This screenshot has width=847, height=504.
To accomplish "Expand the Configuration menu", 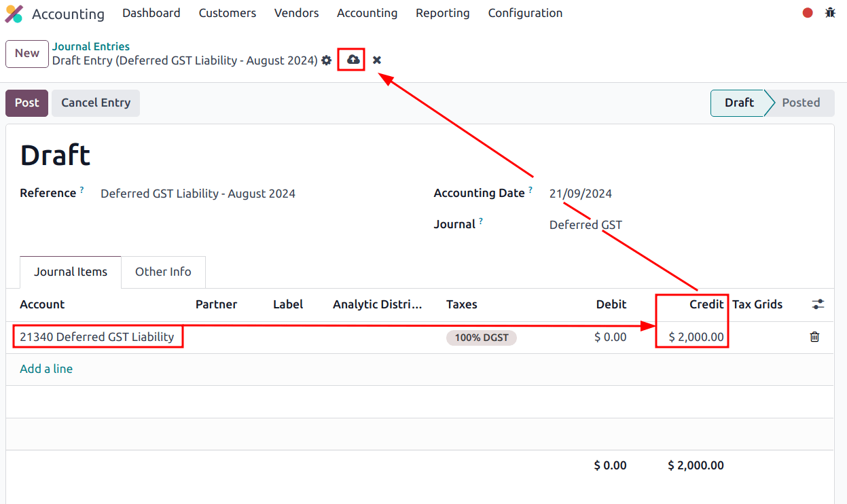I will [524, 13].
